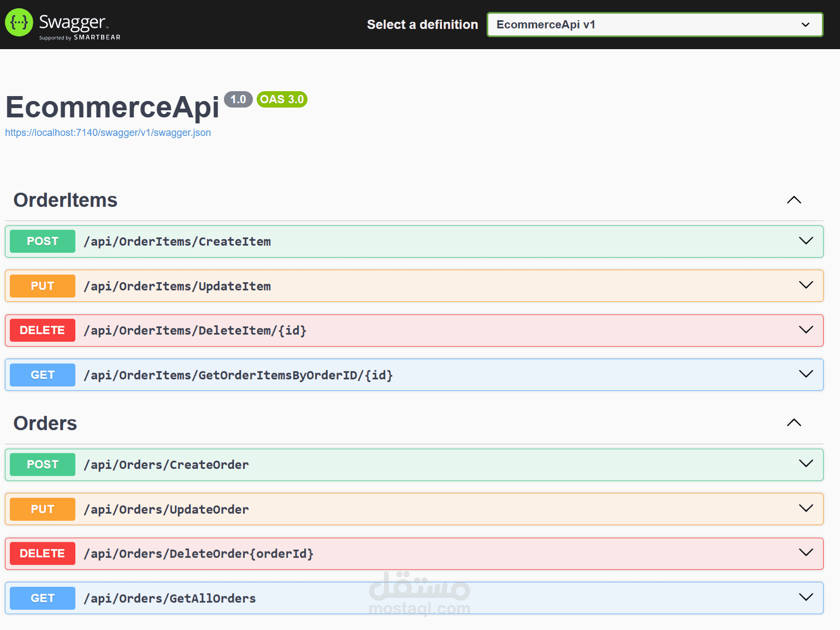The image size is (840, 630).
Task: Click the Swagger wordmark text
Action: 73,22
